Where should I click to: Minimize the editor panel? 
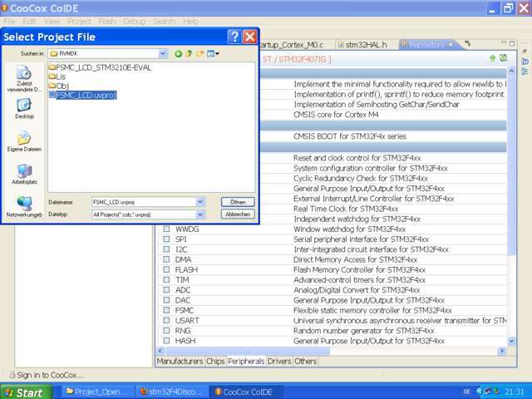coord(504,42)
